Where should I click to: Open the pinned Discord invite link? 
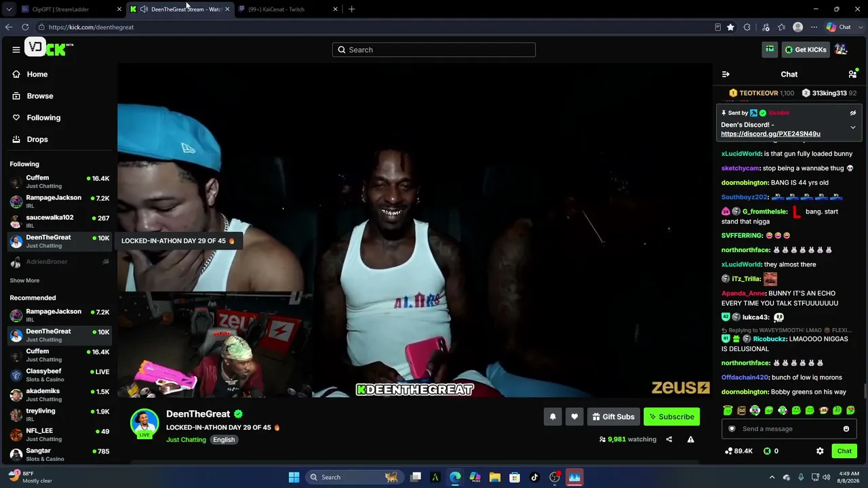[770, 134]
